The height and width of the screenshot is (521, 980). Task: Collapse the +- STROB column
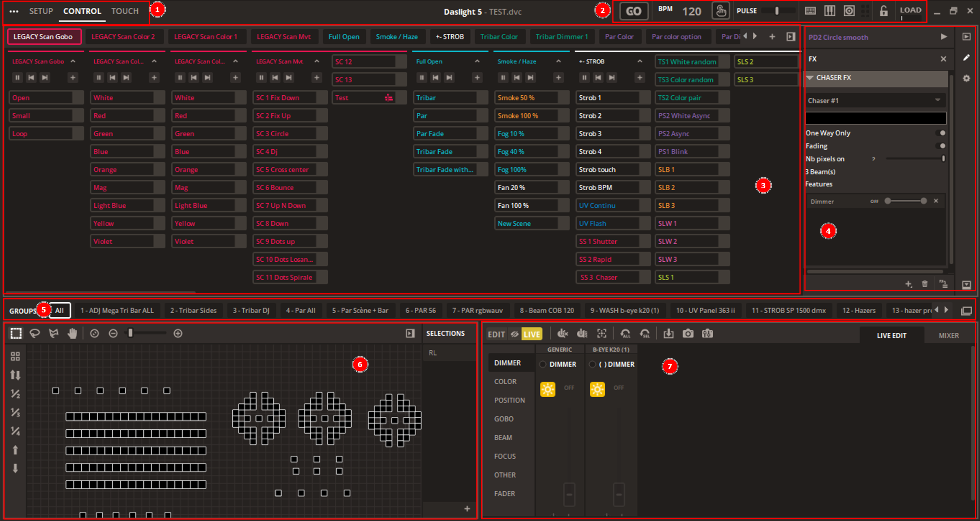coord(640,61)
